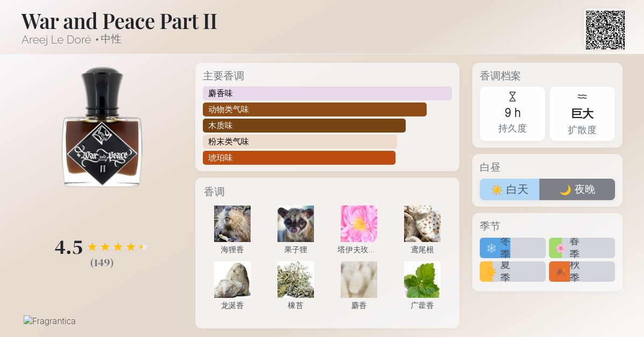Toggle the 夜晚 nighttime preference

point(577,189)
